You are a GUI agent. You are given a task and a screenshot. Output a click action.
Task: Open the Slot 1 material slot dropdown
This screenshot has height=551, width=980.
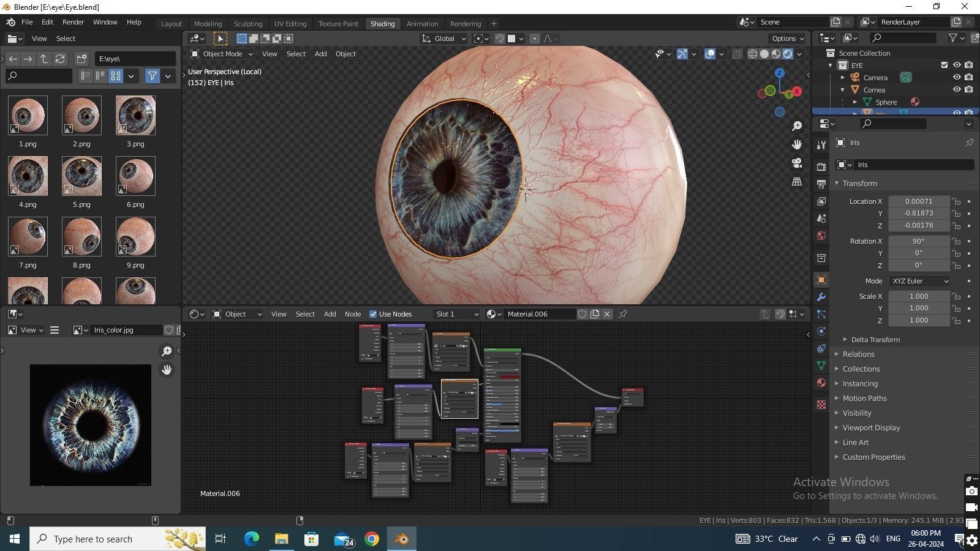(456, 314)
